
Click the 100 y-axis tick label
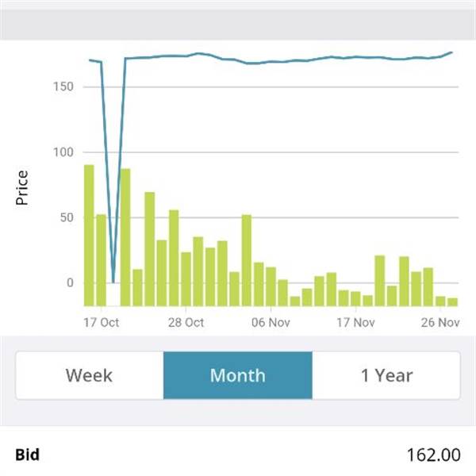pos(65,152)
